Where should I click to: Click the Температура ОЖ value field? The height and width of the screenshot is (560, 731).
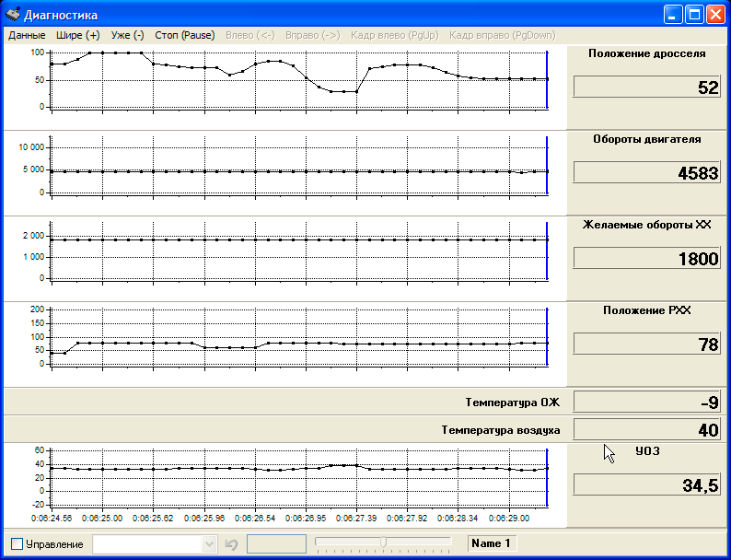click(646, 402)
